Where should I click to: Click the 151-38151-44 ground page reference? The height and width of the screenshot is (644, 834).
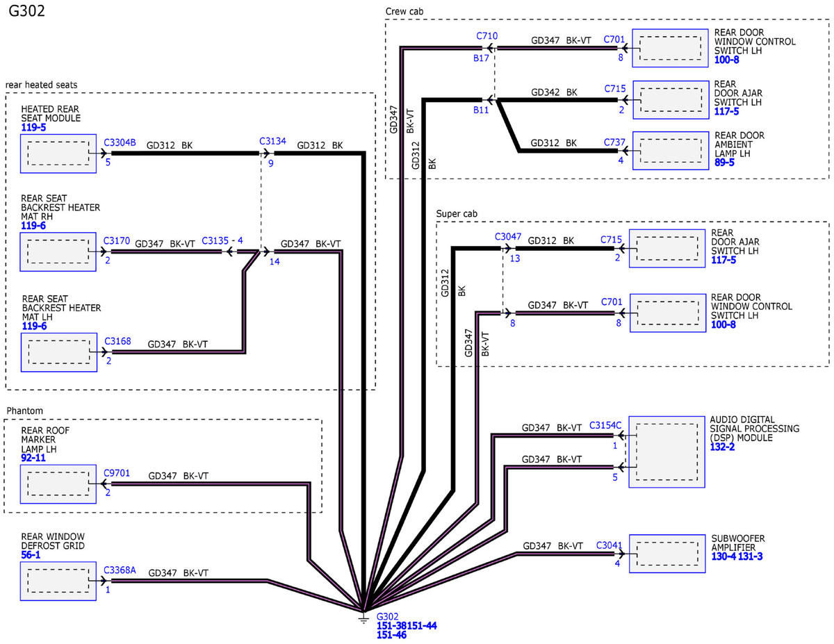pyautogui.click(x=407, y=625)
